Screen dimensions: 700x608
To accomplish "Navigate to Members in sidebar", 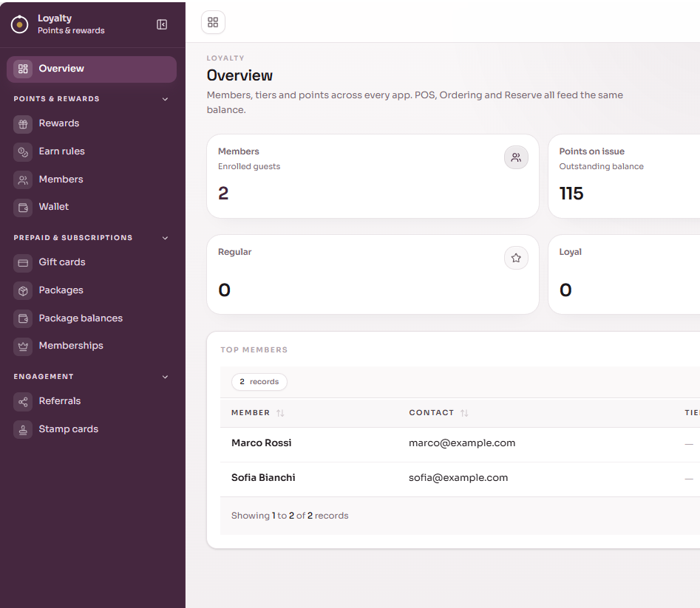I will [x=92, y=180].
